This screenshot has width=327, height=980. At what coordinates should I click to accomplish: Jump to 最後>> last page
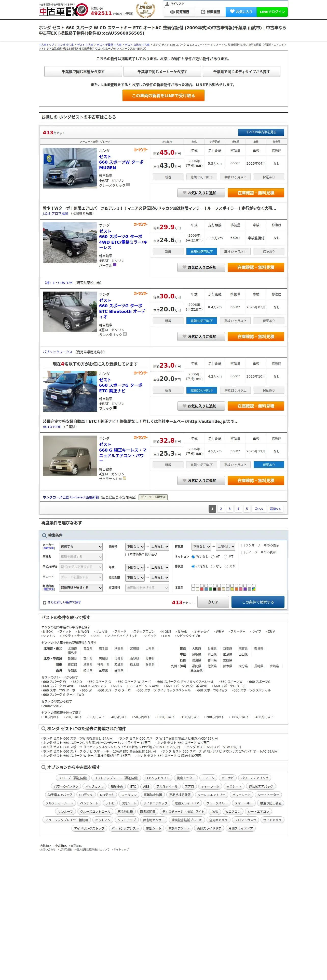(275, 509)
